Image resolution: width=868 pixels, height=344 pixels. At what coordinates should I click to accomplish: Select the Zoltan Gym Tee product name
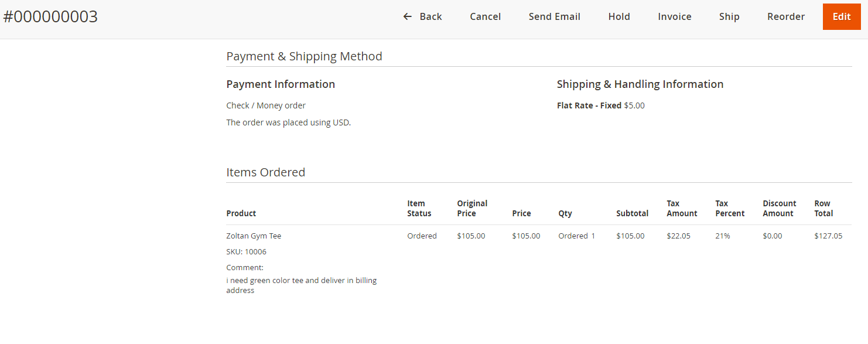(x=254, y=236)
